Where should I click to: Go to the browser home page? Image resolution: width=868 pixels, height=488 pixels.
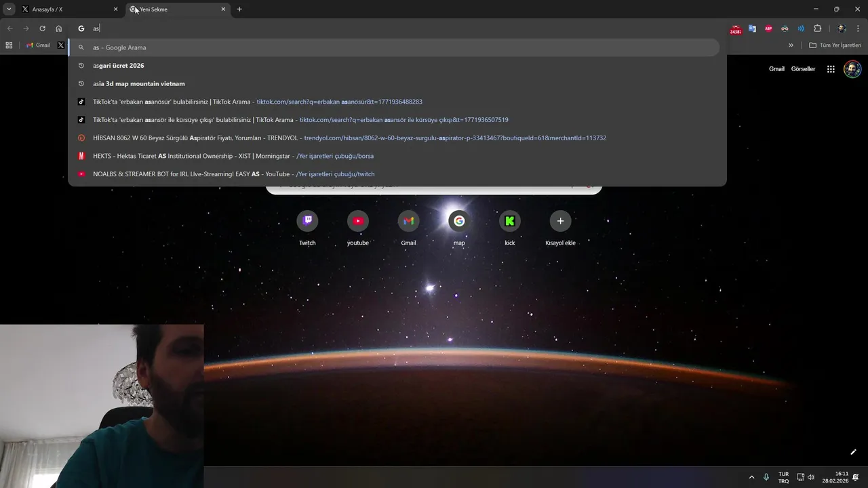[x=59, y=28]
